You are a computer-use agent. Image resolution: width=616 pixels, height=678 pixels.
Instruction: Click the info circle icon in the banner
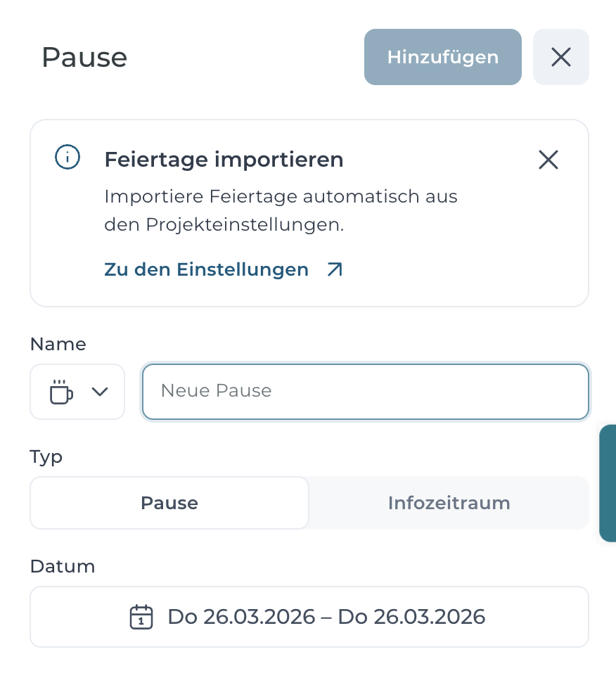pos(68,157)
